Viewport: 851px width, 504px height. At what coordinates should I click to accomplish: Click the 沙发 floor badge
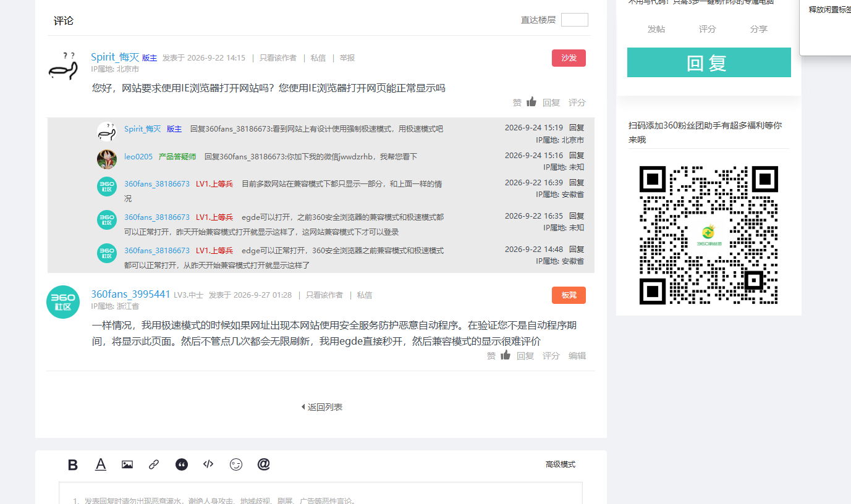pos(569,58)
